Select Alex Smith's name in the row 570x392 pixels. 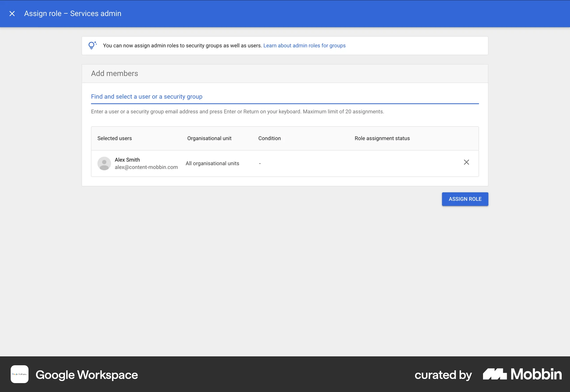pyautogui.click(x=127, y=159)
